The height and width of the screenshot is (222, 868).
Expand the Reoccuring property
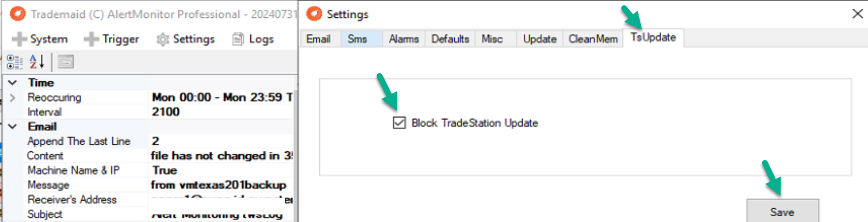(13, 97)
